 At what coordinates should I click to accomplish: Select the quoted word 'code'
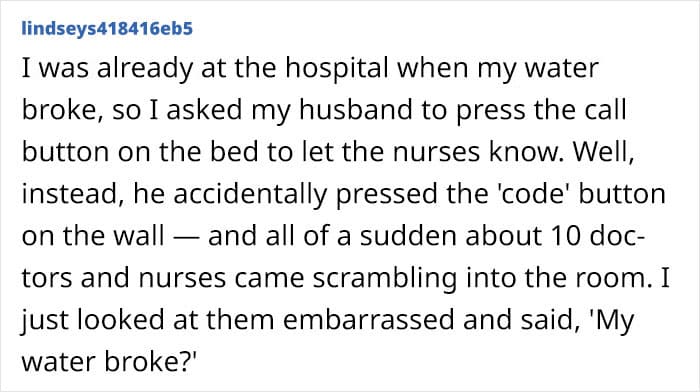pos(534,194)
